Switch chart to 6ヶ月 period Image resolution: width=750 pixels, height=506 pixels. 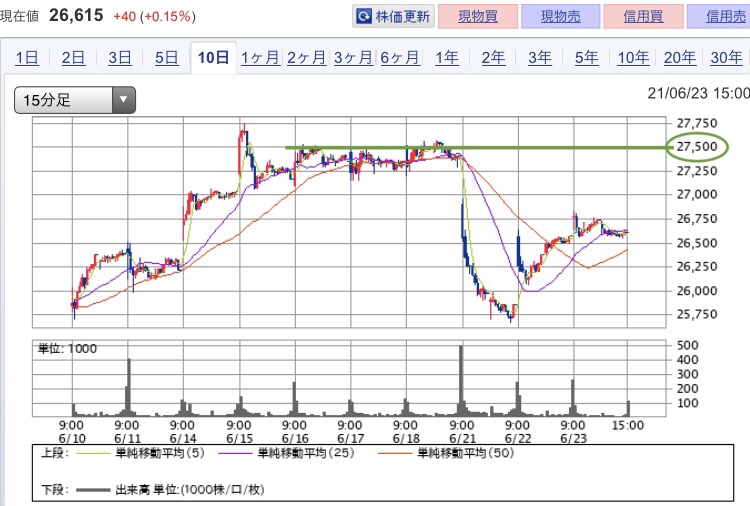[x=400, y=58]
